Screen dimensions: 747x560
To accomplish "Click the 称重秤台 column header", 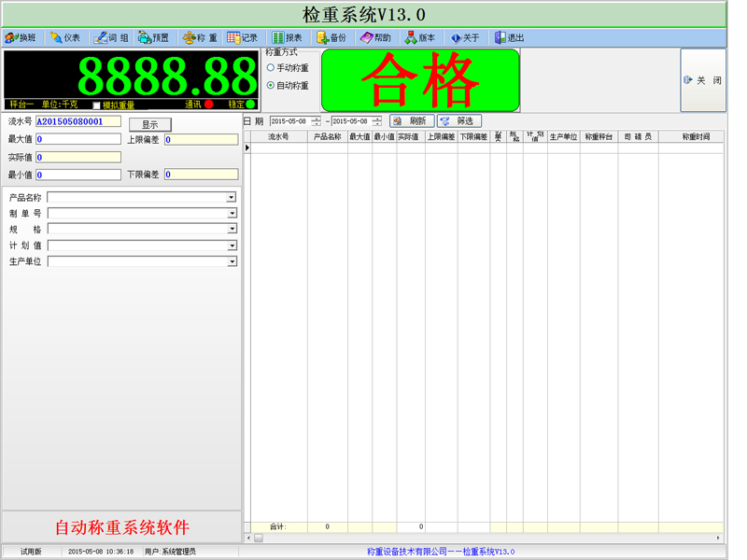I will (x=599, y=136).
